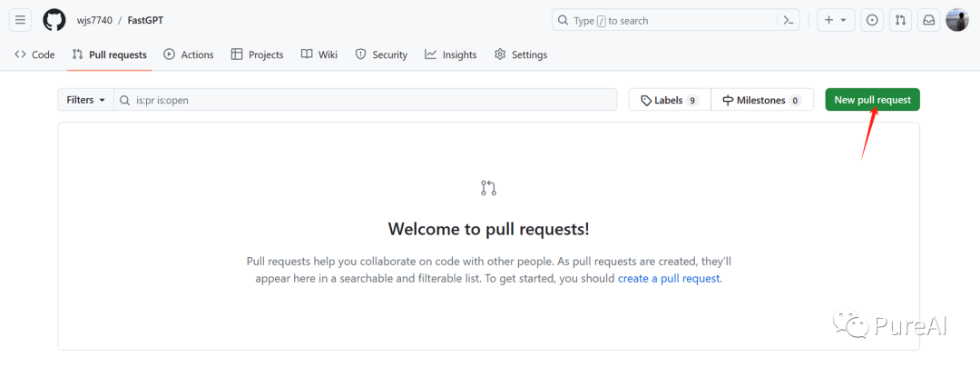Expand the Filters dropdown
The height and width of the screenshot is (367, 980).
tap(85, 100)
